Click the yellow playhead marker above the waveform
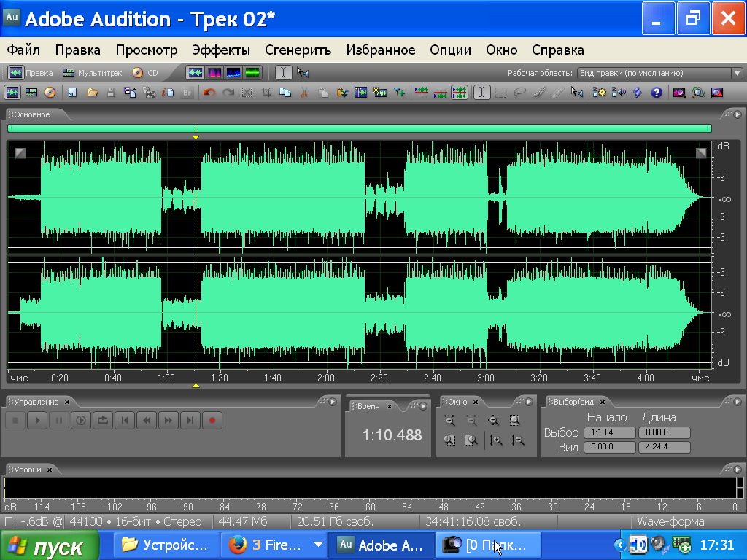This screenshot has height=560, width=747. coord(196,137)
